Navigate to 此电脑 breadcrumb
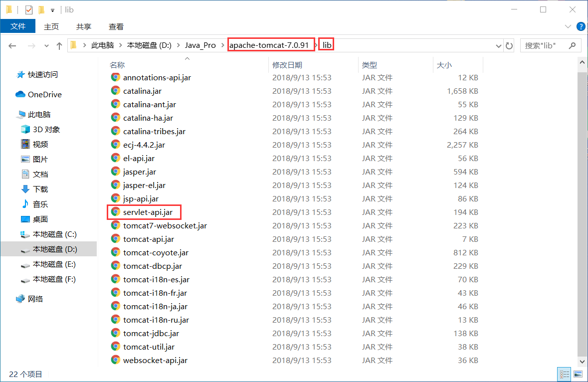 [x=102, y=45]
